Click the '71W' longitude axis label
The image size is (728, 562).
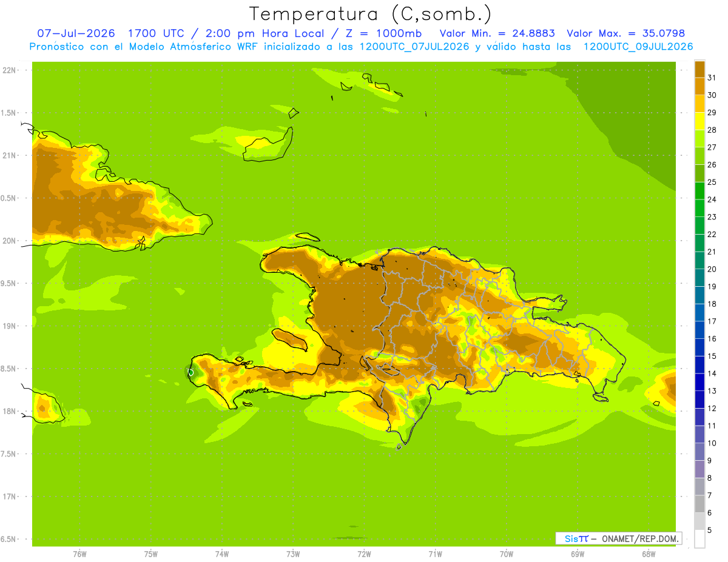click(x=435, y=554)
